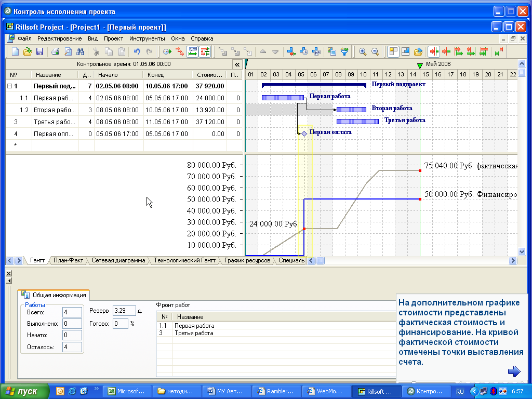Click the 'Резерв' input field
This screenshot has height=399, width=532.
coord(124,311)
